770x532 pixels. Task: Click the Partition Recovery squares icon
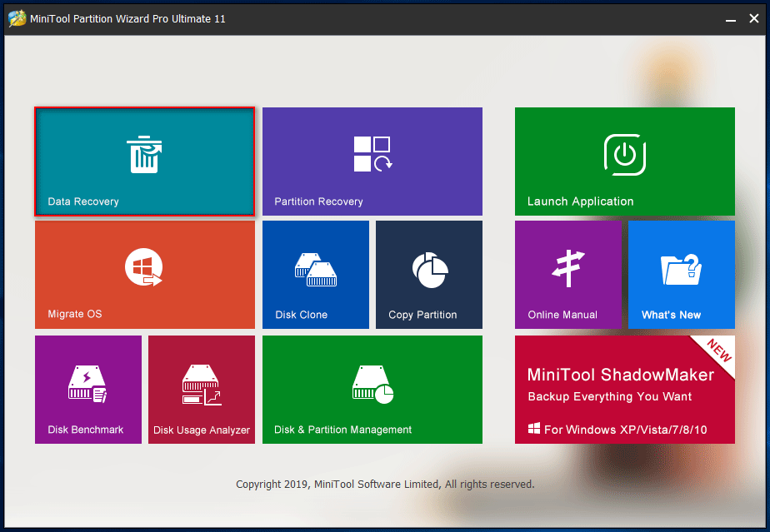point(372,154)
